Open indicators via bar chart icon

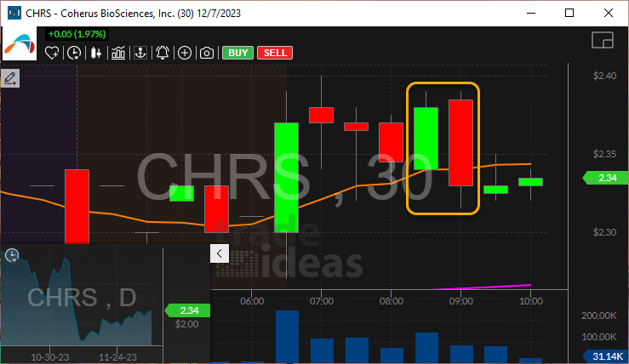click(118, 53)
